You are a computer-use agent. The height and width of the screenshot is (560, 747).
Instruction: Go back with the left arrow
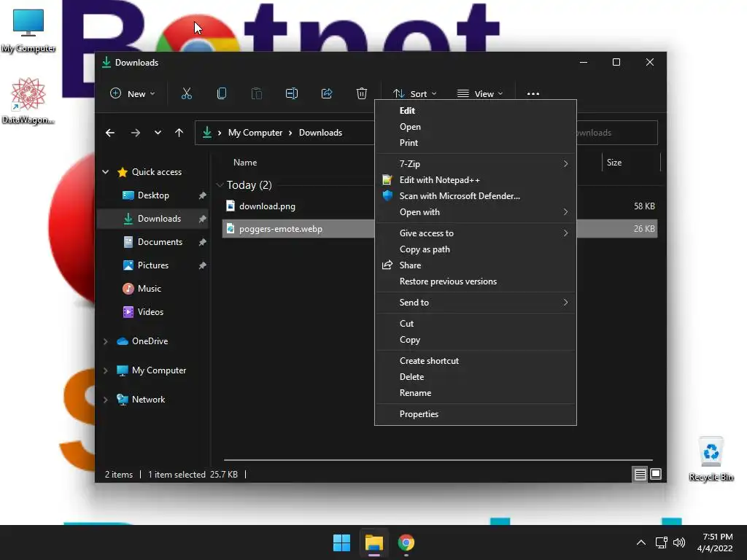(110, 133)
